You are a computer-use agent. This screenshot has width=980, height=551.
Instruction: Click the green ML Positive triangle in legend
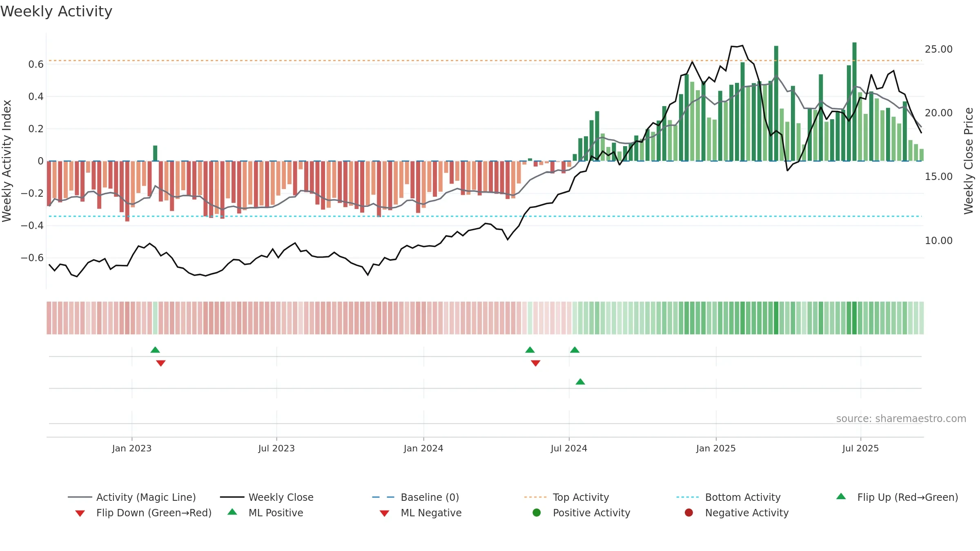click(232, 512)
